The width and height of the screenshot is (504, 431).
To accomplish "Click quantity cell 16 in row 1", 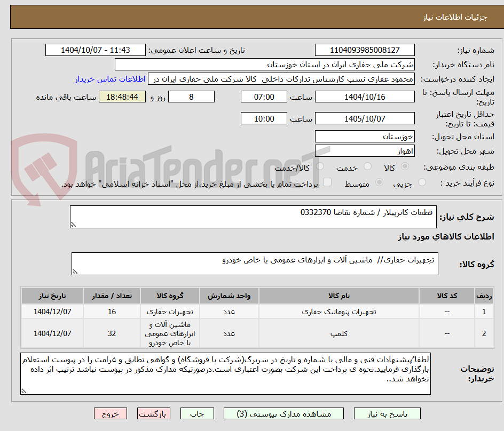I will point(112,312).
